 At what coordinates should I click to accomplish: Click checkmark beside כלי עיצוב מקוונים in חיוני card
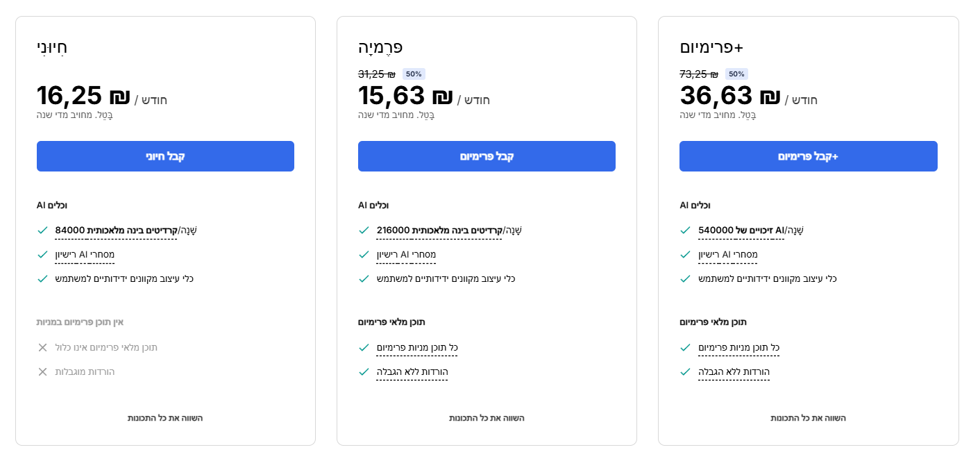click(42, 279)
